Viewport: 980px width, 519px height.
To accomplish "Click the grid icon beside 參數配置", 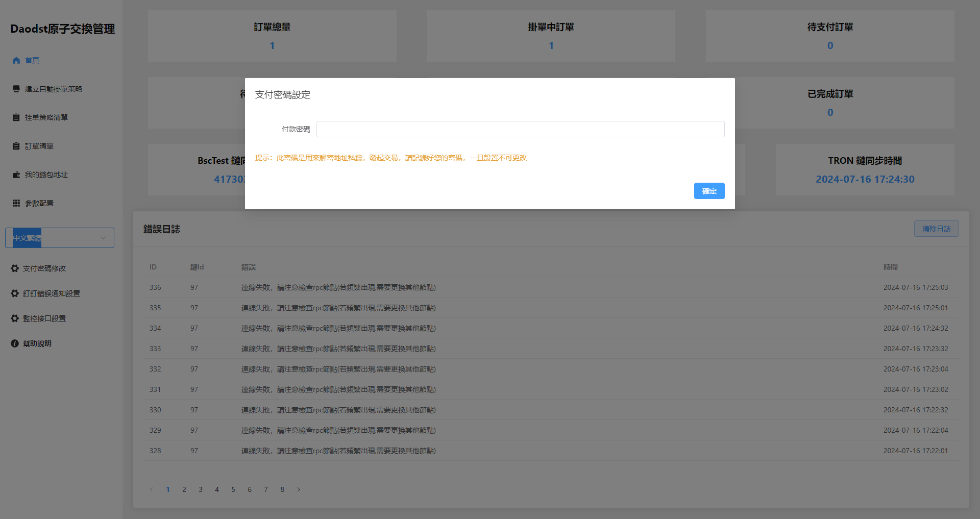I will [16, 203].
